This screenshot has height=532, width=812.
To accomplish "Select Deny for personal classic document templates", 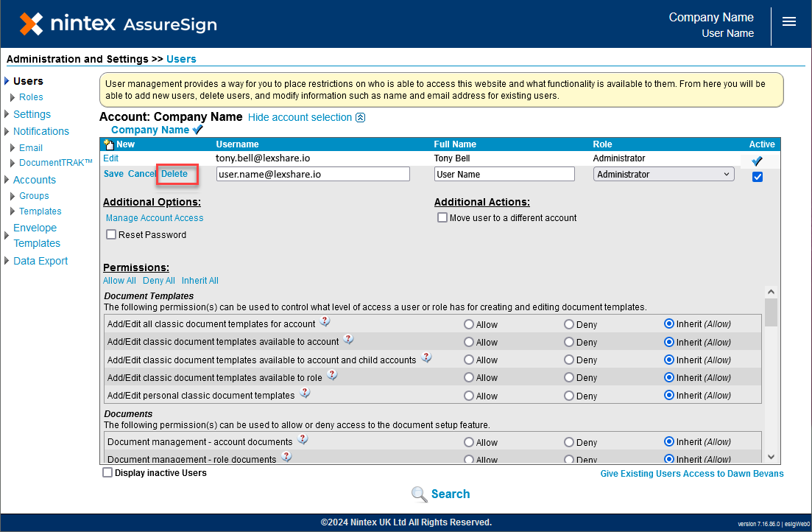I will tap(569, 396).
